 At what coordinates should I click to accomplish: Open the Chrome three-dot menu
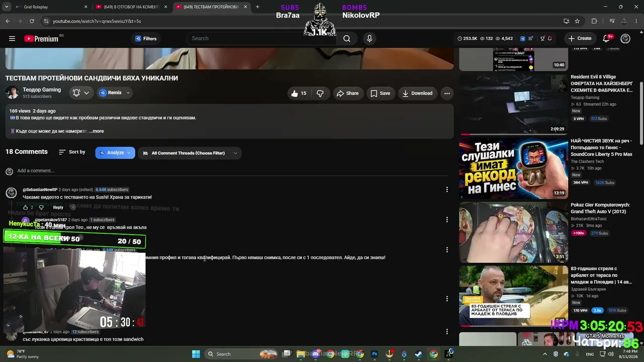(636, 21)
